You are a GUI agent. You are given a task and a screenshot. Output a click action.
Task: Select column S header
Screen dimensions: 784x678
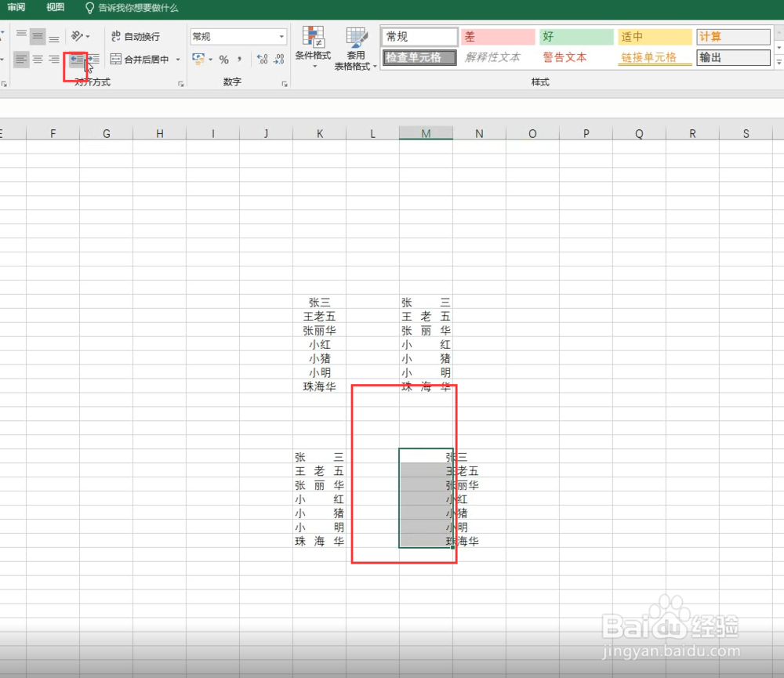746,133
